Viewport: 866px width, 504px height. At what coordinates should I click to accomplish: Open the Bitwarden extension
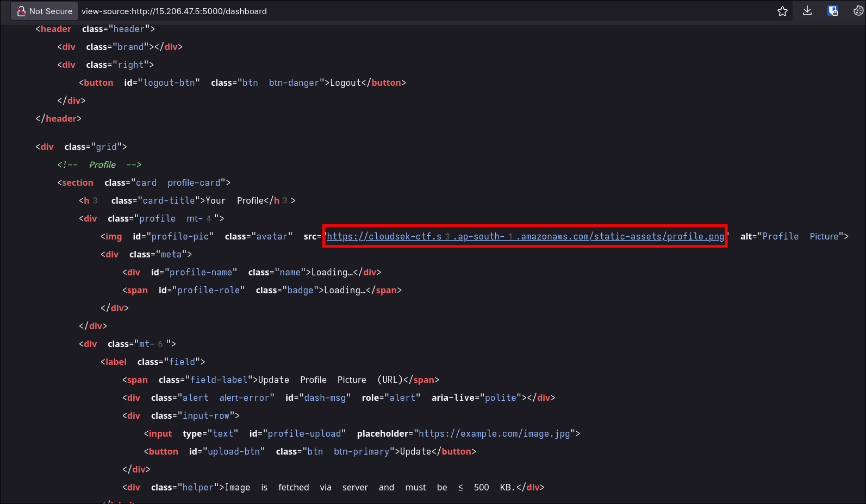tap(832, 11)
